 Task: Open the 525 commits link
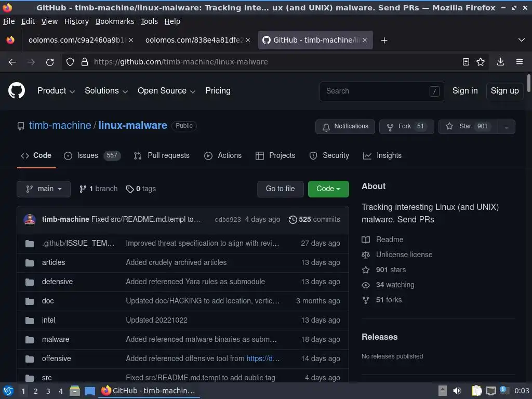314,220
